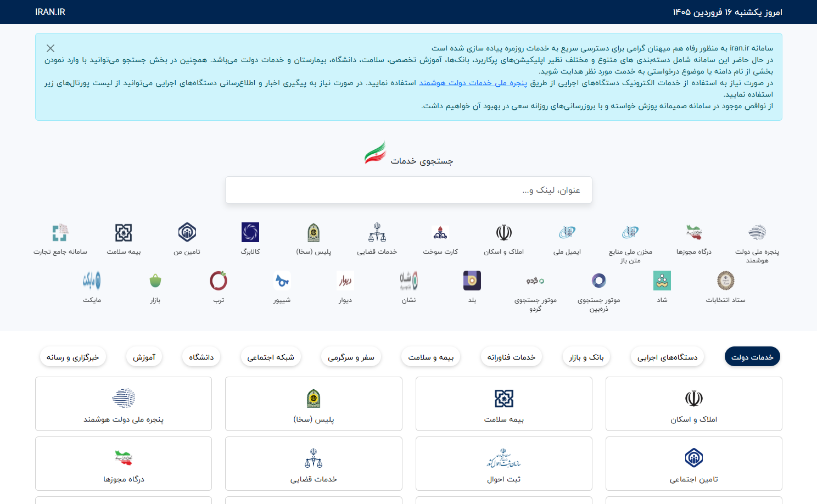Open the املاک و اسکان shortcut icon
This screenshot has width=817, height=504.
[x=504, y=233]
